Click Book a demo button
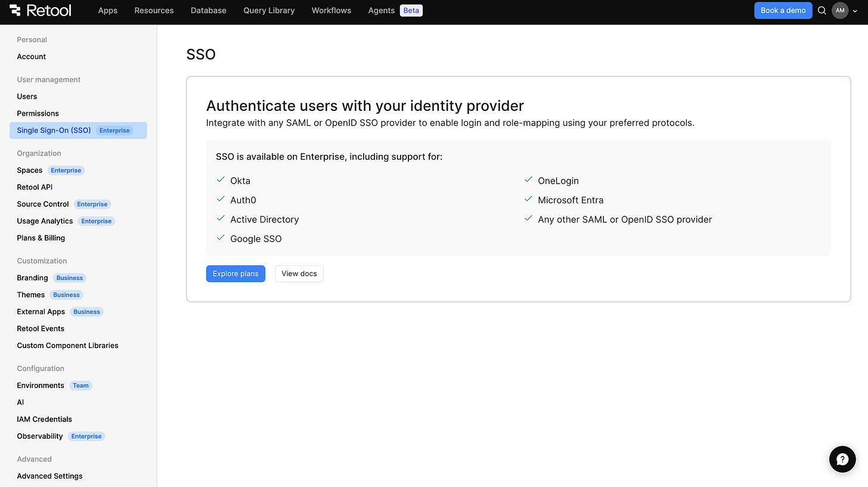The image size is (868, 487). coord(783,10)
